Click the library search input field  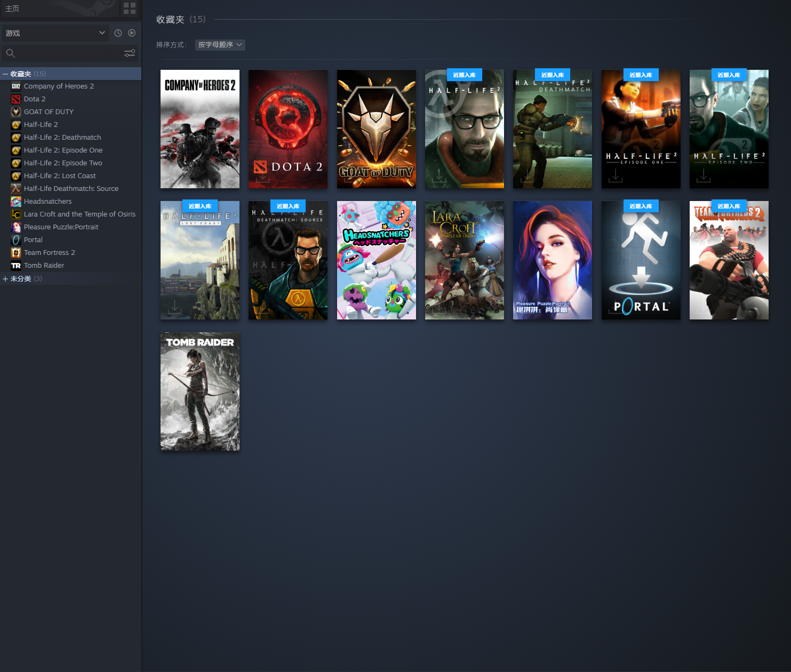pos(69,53)
